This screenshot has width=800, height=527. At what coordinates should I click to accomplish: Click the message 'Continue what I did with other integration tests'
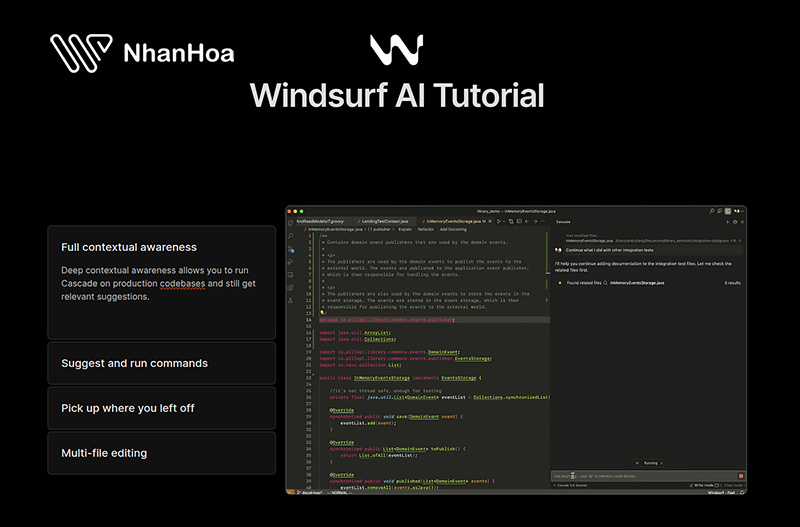pyautogui.click(x=609, y=250)
